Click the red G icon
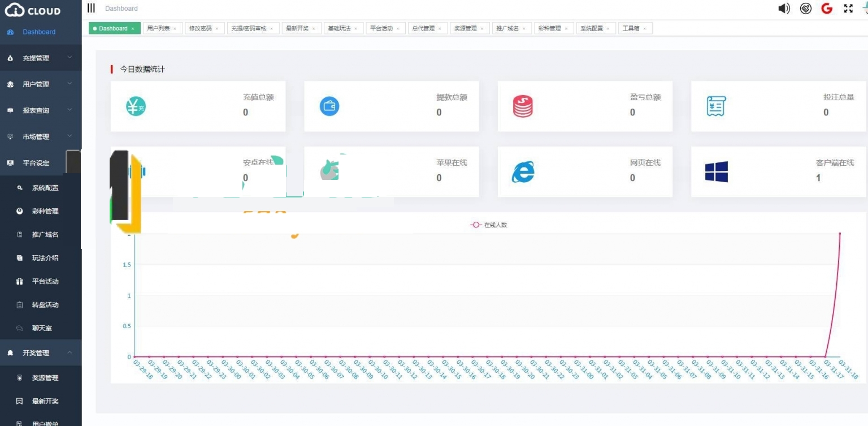Viewport: 868px width, 426px height. [827, 8]
